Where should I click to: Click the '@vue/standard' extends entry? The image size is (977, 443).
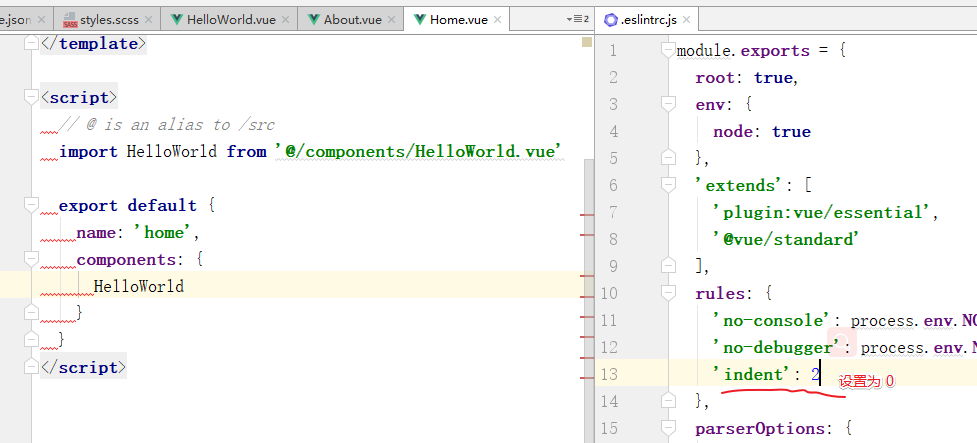click(785, 239)
